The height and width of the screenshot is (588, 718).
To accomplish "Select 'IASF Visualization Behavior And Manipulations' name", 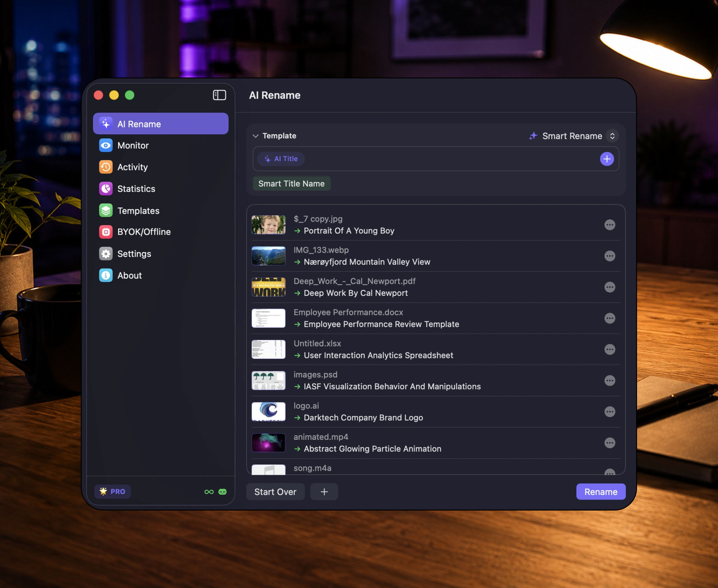I will pyautogui.click(x=392, y=387).
